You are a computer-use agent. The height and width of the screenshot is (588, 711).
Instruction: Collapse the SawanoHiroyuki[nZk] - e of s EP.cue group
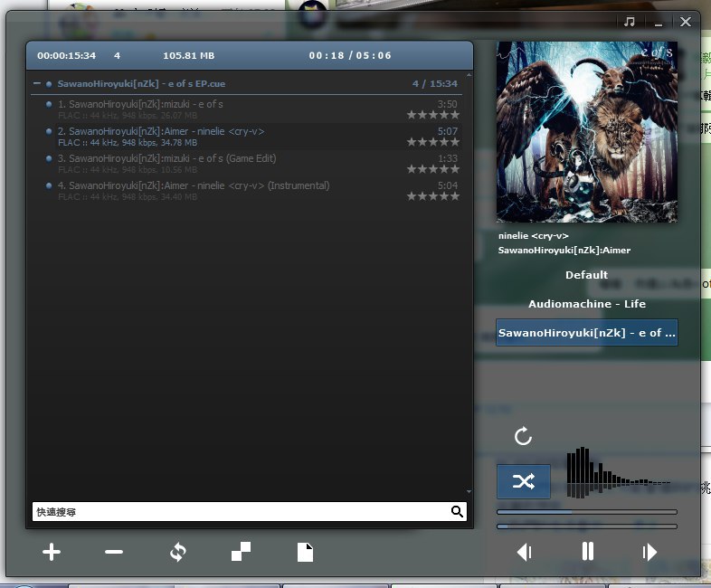pyautogui.click(x=37, y=83)
